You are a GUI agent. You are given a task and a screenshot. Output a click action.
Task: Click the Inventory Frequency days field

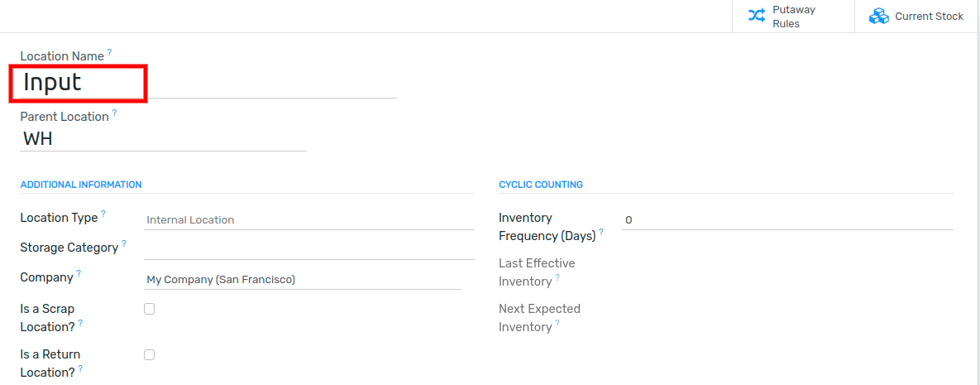point(787,220)
